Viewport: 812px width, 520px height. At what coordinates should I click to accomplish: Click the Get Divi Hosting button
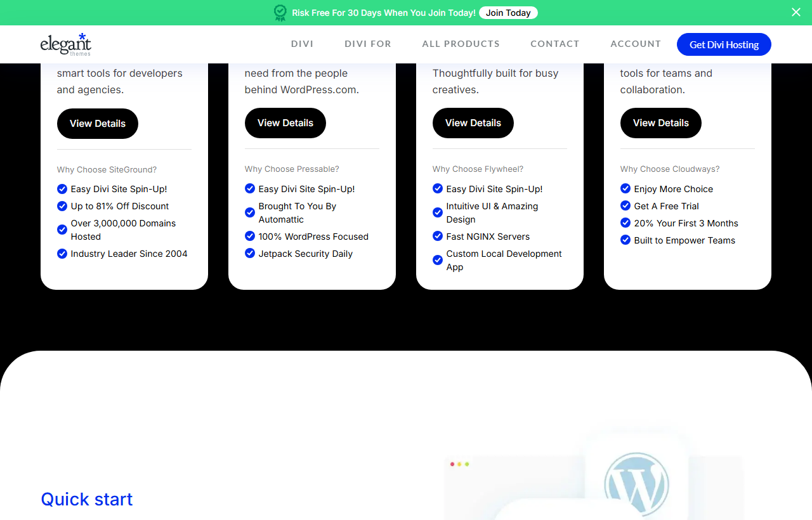(724, 44)
